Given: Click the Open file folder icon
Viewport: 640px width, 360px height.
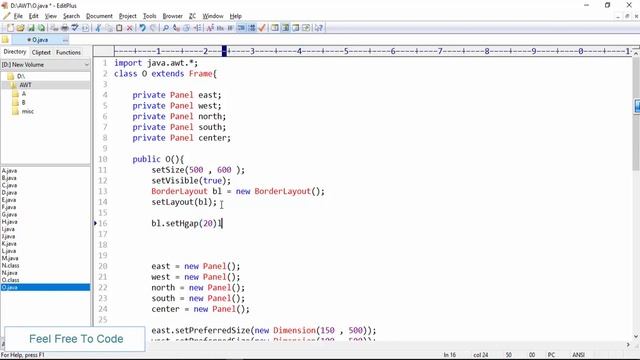Looking at the screenshot, I should 20,28.
